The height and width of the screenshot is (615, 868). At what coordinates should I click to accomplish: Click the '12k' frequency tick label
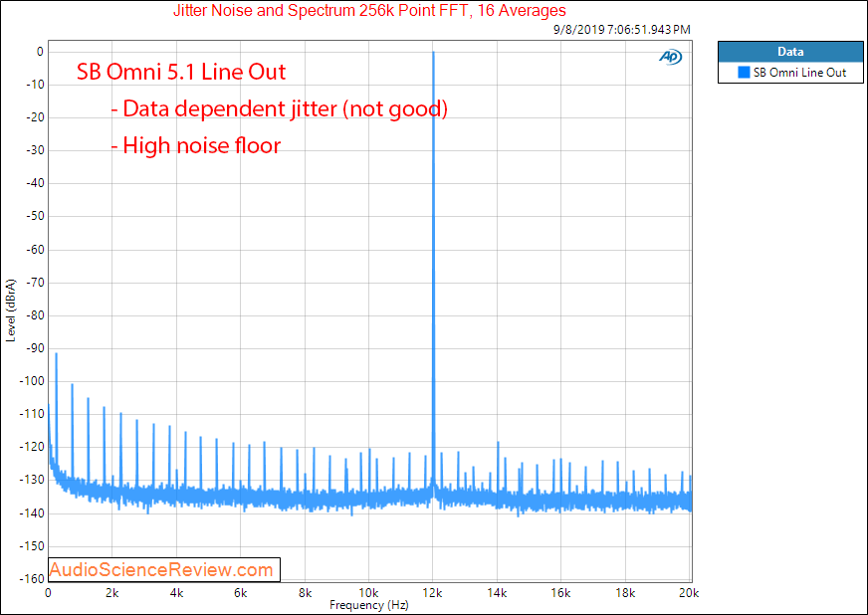click(x=432, y=593)
